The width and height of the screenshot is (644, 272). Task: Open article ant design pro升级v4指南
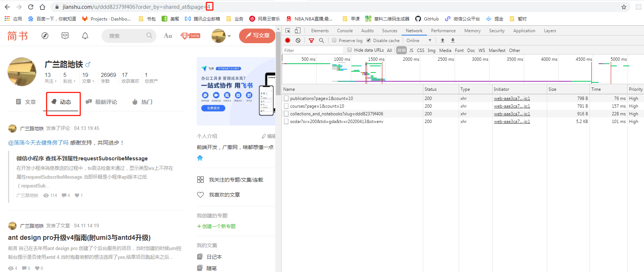(79, 238)
